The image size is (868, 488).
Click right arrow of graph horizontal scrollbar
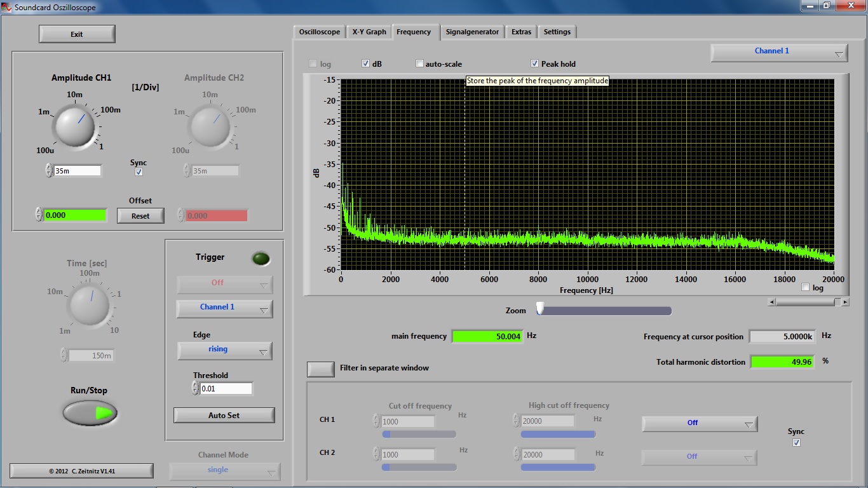[x=845, y=302]
